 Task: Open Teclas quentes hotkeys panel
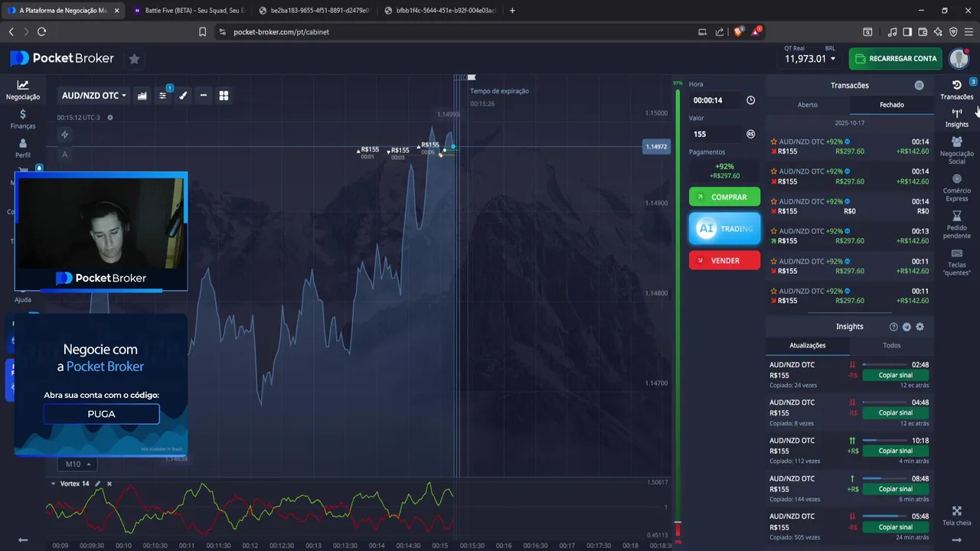(x=957, y=262)
